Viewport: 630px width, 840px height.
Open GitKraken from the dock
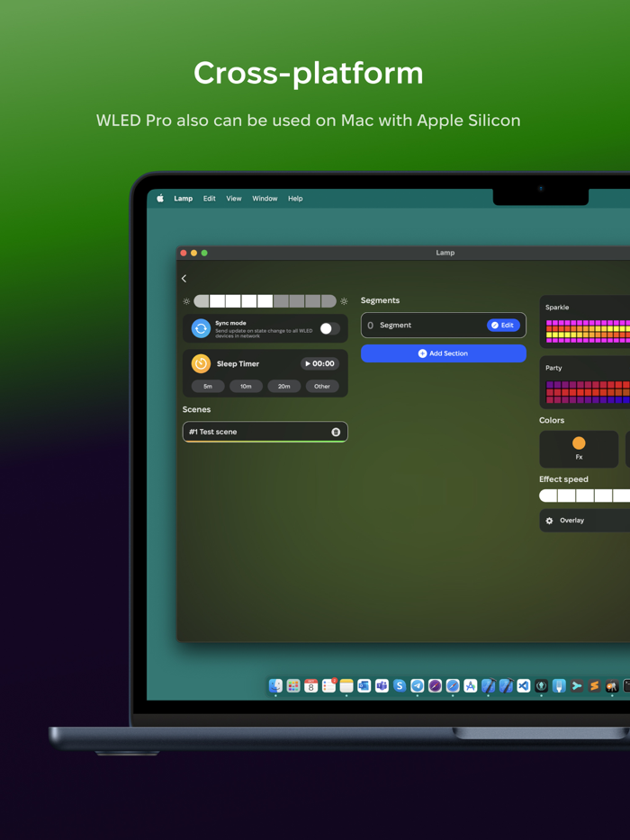pos(541,685)
